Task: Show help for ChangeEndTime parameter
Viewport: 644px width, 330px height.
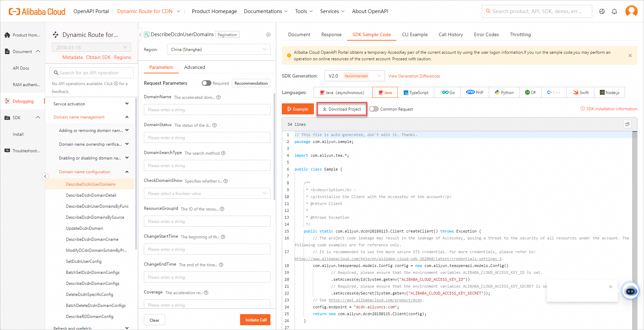Action: (221, 265)
